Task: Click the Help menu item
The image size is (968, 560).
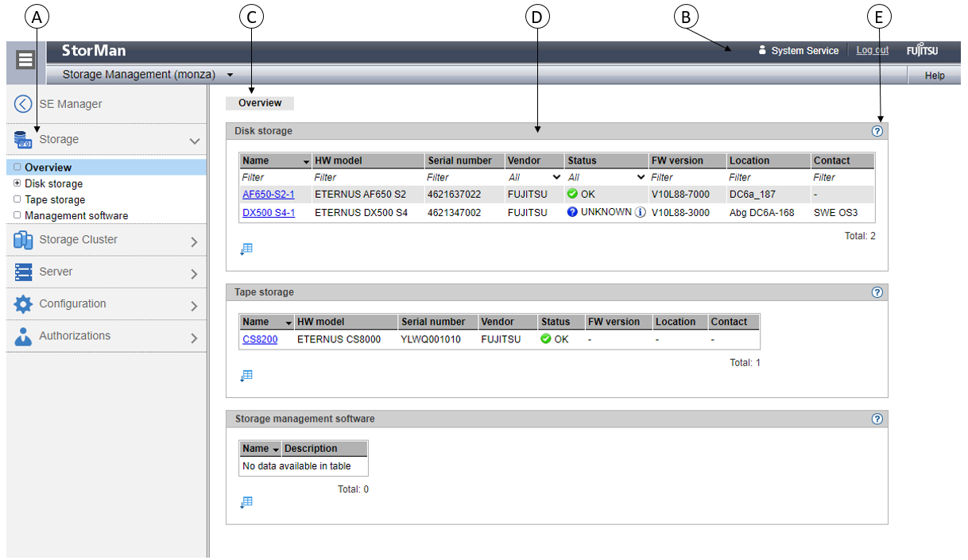Action: point(935,75)
